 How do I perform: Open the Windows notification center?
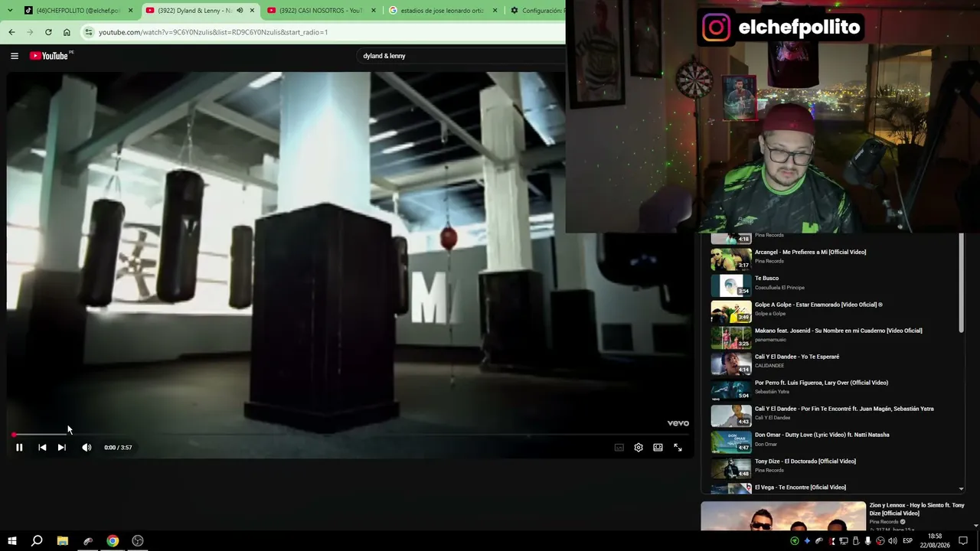pyautogui.click(x=963, y=541)
